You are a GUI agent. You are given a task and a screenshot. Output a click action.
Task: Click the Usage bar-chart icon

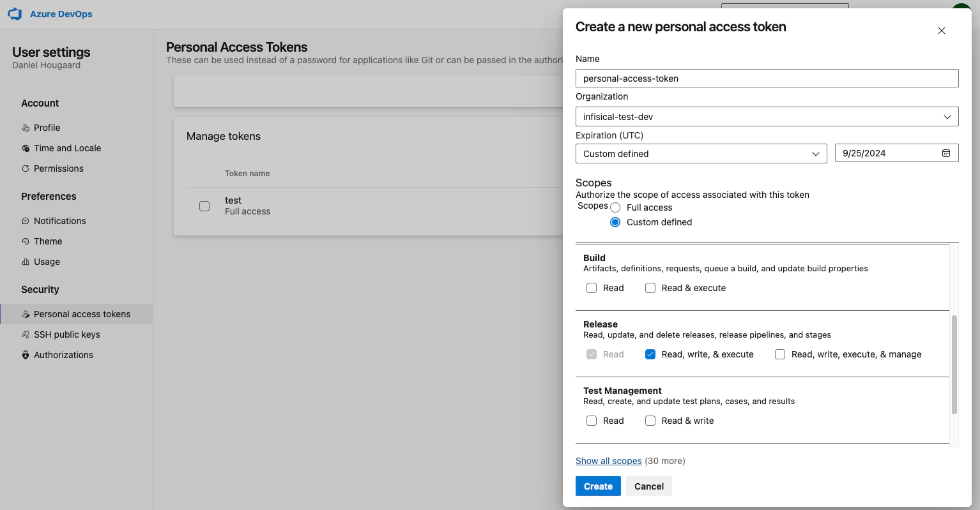click(x=26, y=262)
